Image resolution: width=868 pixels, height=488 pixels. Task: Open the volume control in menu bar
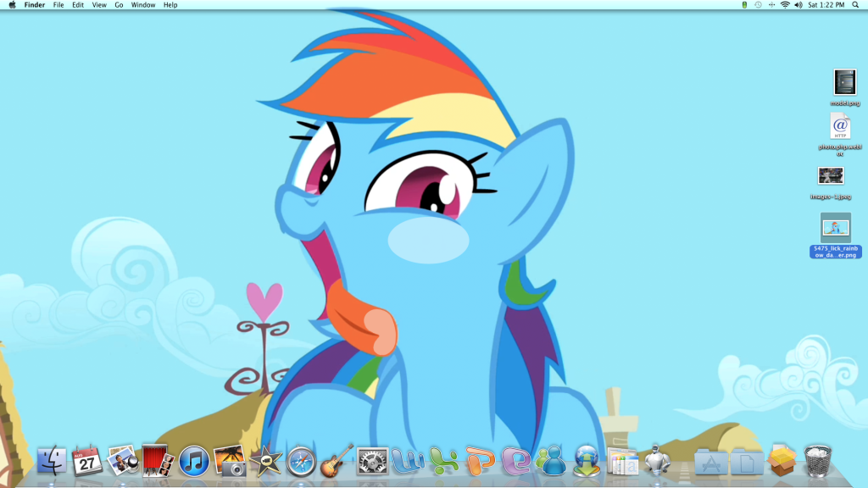(798, 5)
